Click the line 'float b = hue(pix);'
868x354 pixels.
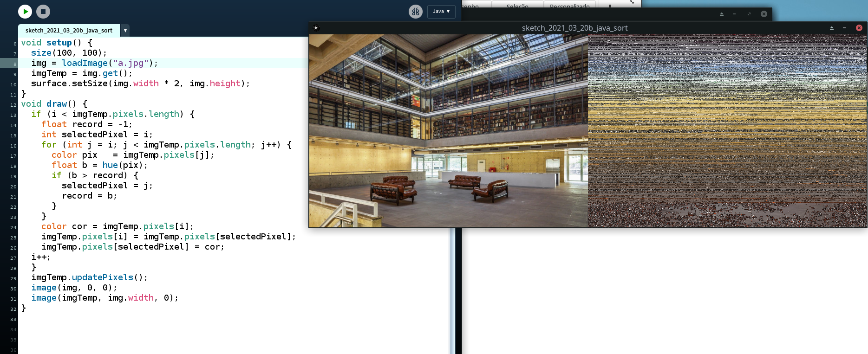[100, 165]
